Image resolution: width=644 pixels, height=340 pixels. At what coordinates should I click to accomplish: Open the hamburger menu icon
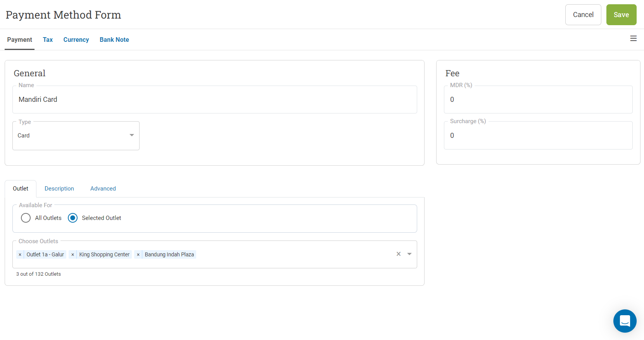click(x=633, y=38)
